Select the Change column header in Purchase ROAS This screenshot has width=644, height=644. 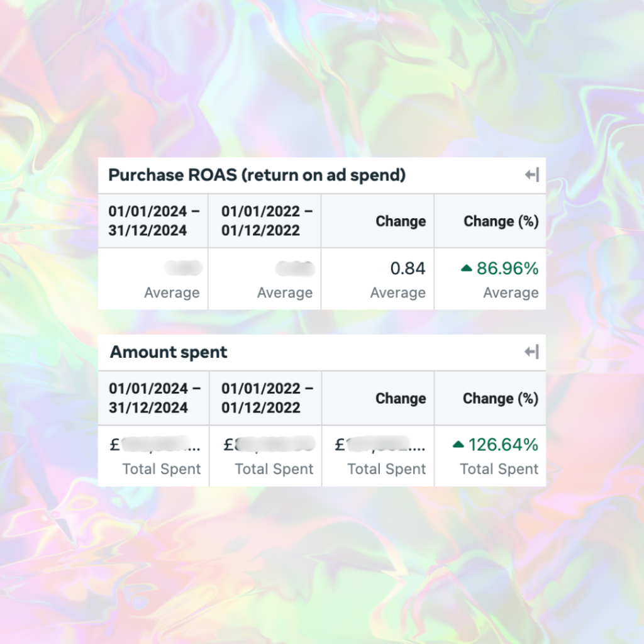(401, 221)
